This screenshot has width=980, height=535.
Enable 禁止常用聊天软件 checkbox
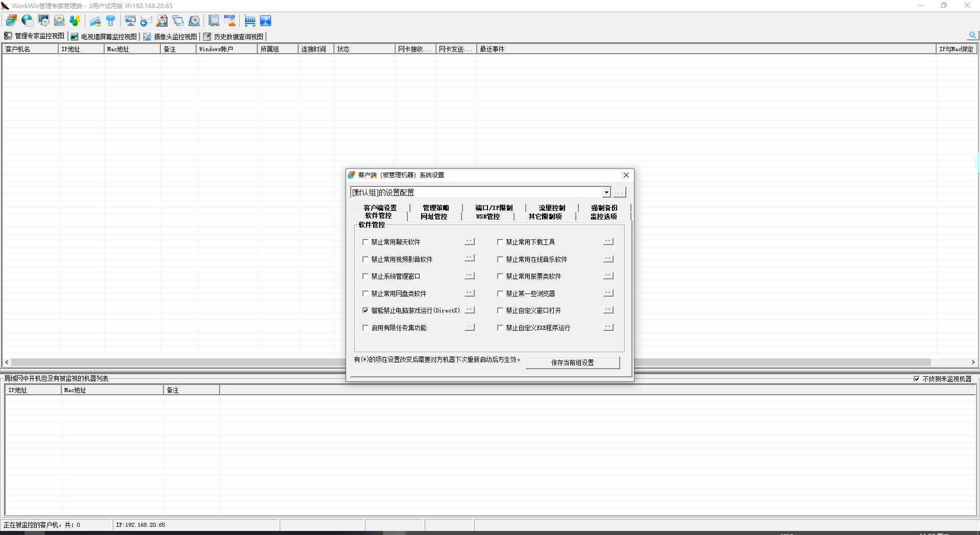click(365, 242)
